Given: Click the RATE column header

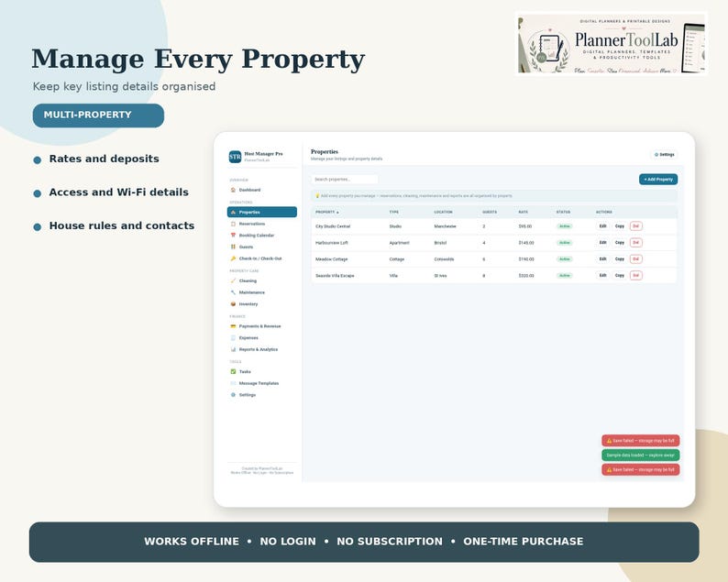Looking at the screenshot, I should 523,212.
